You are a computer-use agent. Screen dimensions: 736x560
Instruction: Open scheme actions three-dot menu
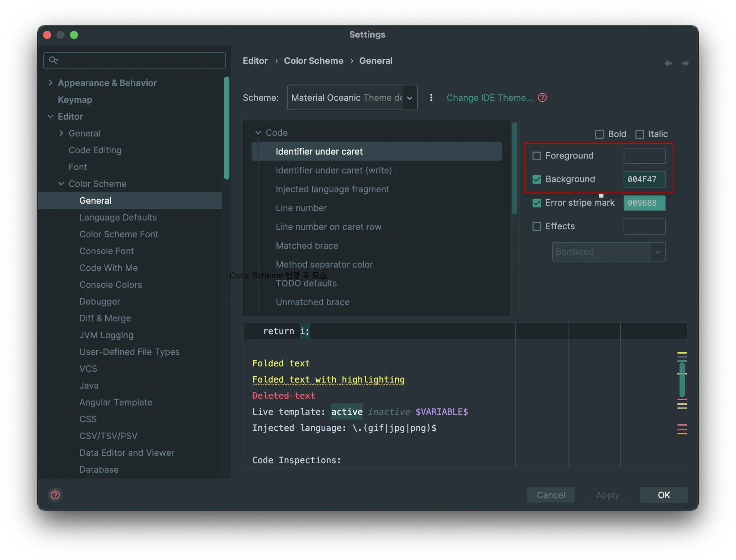[x=431, y=98]
